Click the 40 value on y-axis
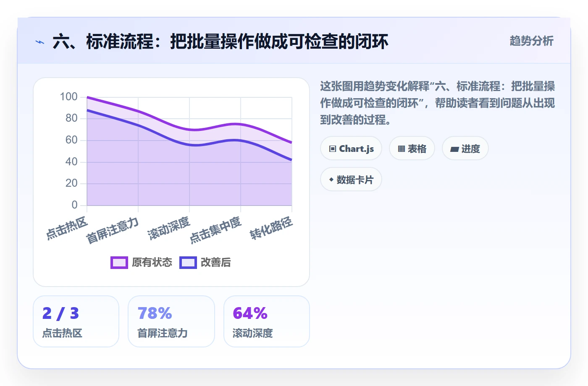Image resolution: width=588 pixels, height=386 pixels. [x=71, y=162]
